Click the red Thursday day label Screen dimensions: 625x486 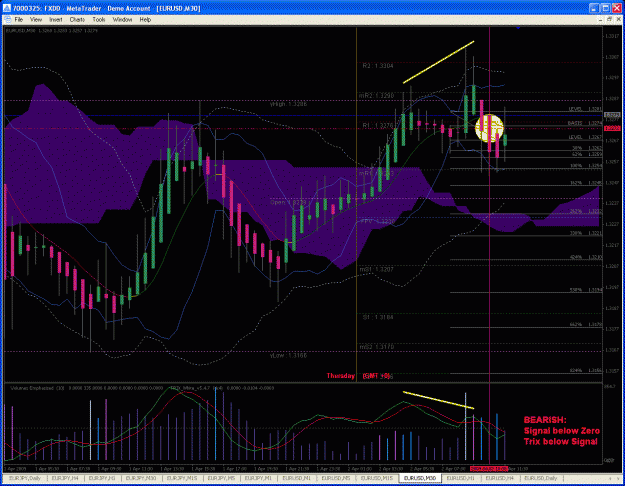340,376
